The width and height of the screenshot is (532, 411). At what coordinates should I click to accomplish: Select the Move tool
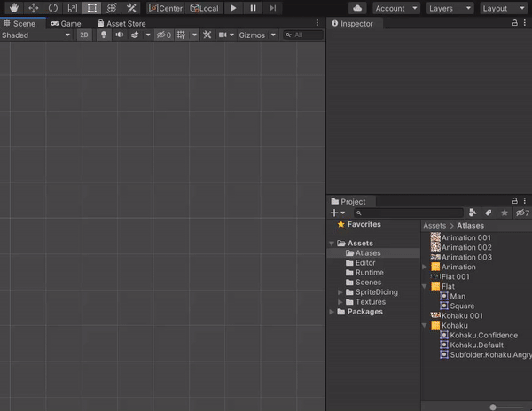click(34, 8)
